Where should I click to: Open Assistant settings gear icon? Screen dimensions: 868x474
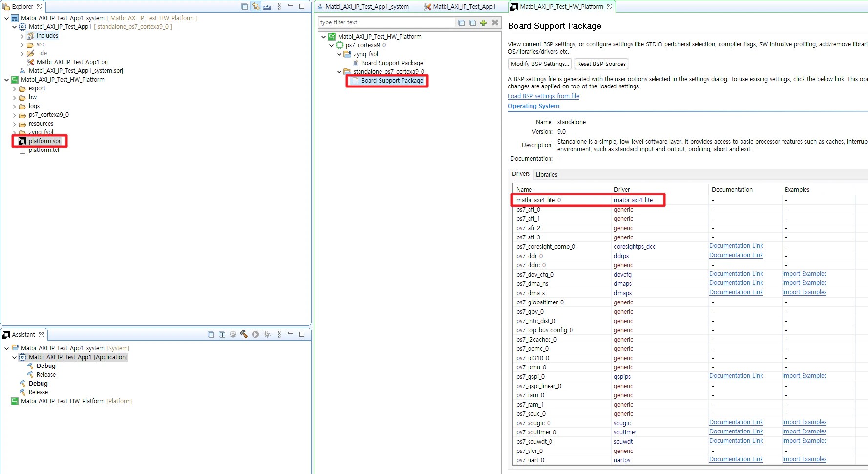233,335
